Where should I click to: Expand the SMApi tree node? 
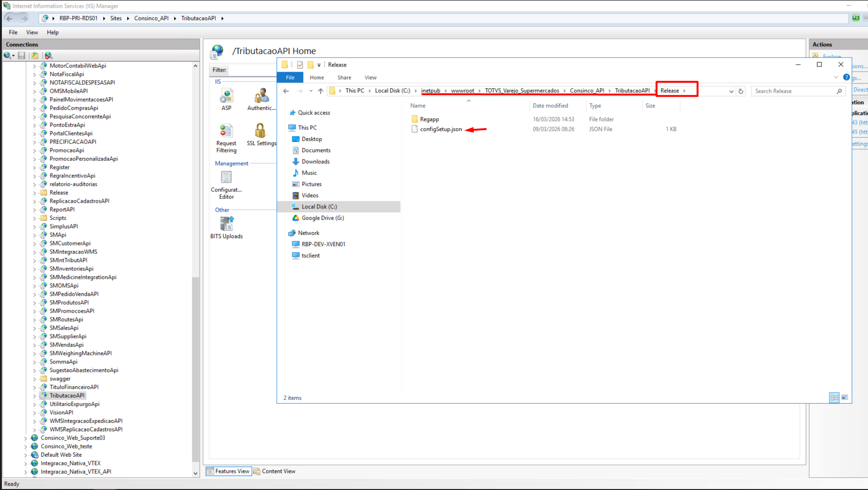tap(34, 235)
